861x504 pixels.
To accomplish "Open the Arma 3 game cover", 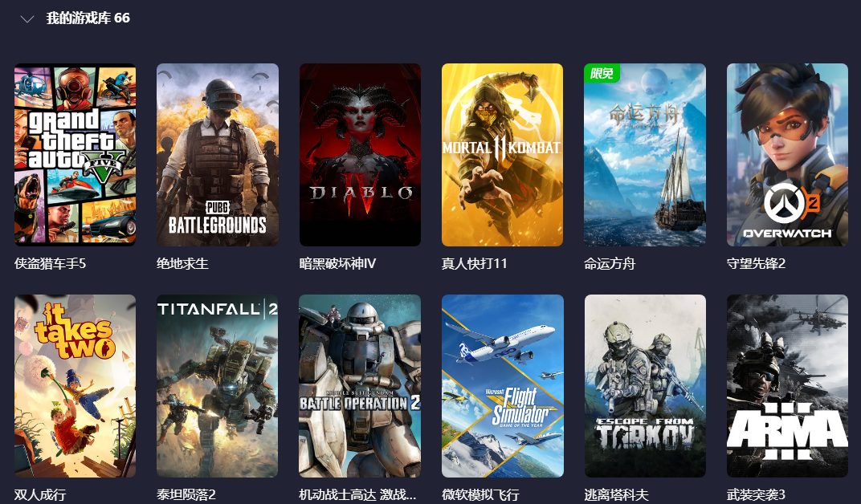I will [787, 385].
